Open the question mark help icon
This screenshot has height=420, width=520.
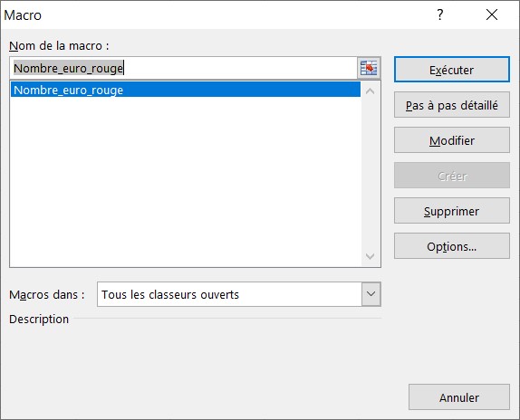[439, 14]
